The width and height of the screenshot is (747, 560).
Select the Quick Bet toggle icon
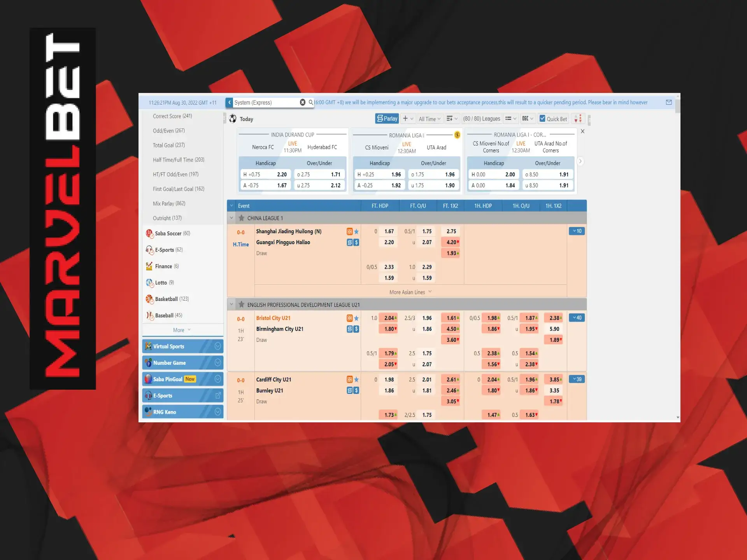pos(542,119)
